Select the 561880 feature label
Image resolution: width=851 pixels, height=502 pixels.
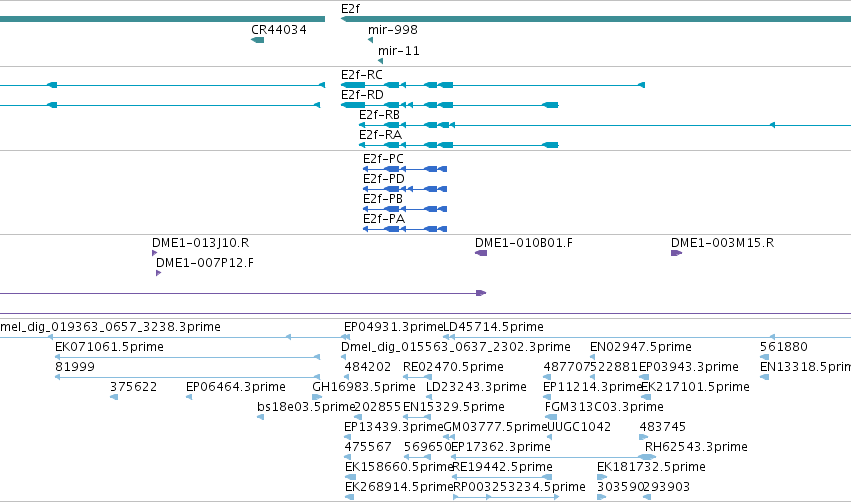[784, 347]
